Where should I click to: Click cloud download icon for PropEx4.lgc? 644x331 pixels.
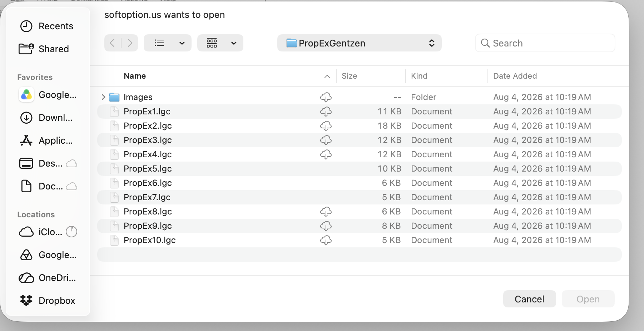click(x=326, y=154)
